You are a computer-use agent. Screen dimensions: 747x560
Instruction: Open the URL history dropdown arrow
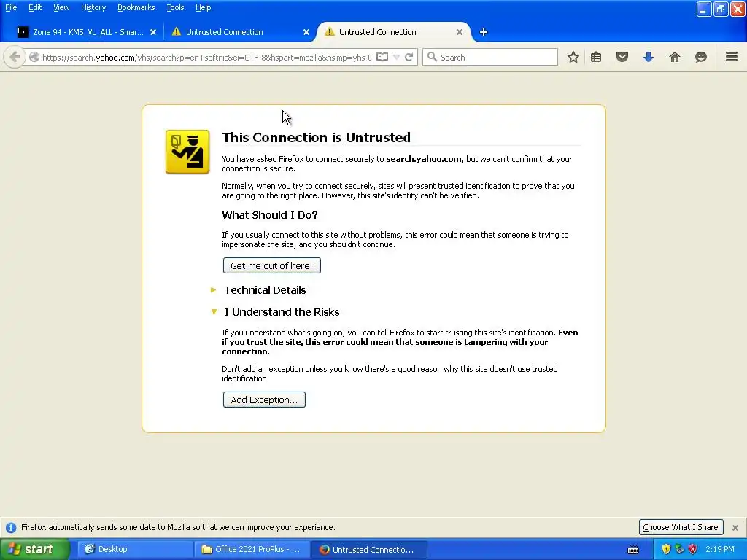click(x=396, y=57)
